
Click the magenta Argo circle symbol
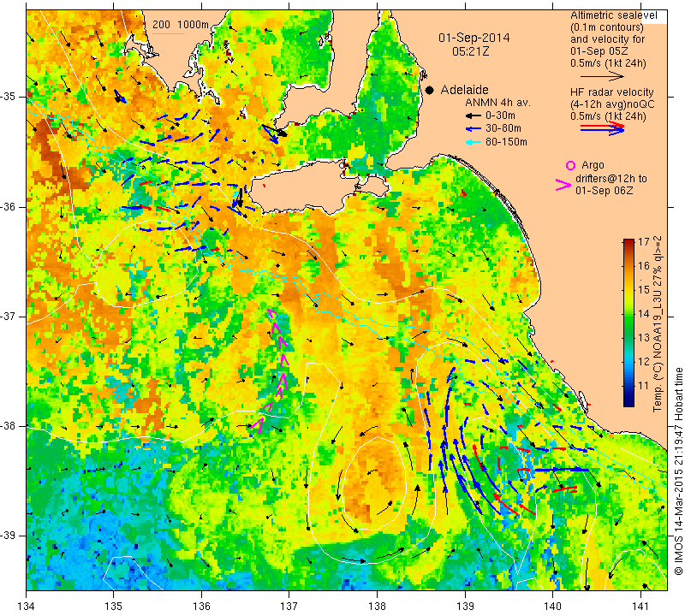pyautogui.click(x=570, y=165)
